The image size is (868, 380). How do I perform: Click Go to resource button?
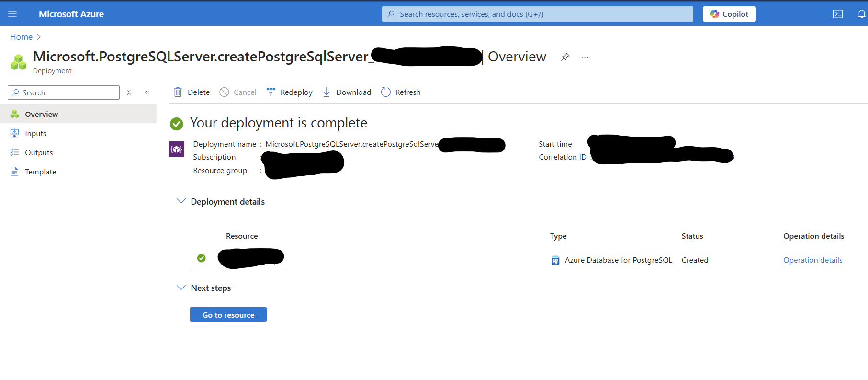[228, 314]
